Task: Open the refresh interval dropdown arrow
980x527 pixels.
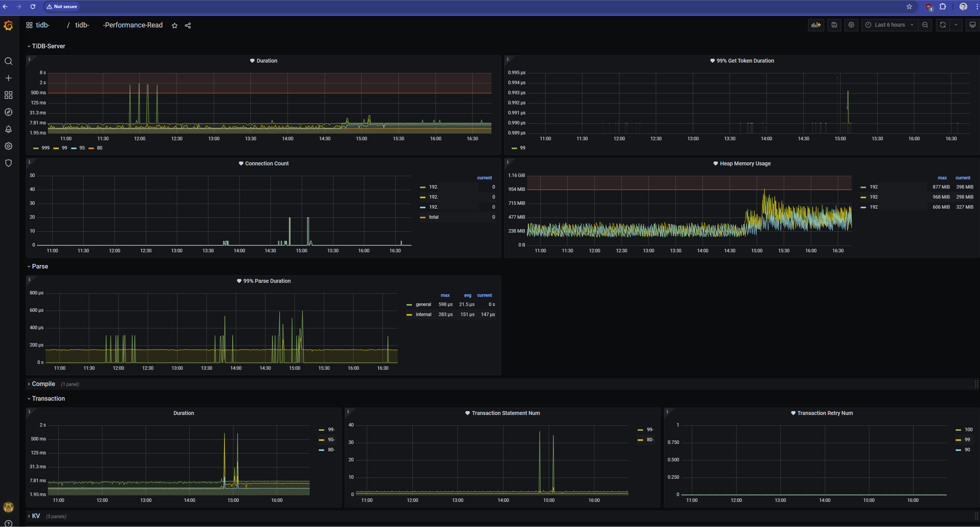Action: [956, 25]
